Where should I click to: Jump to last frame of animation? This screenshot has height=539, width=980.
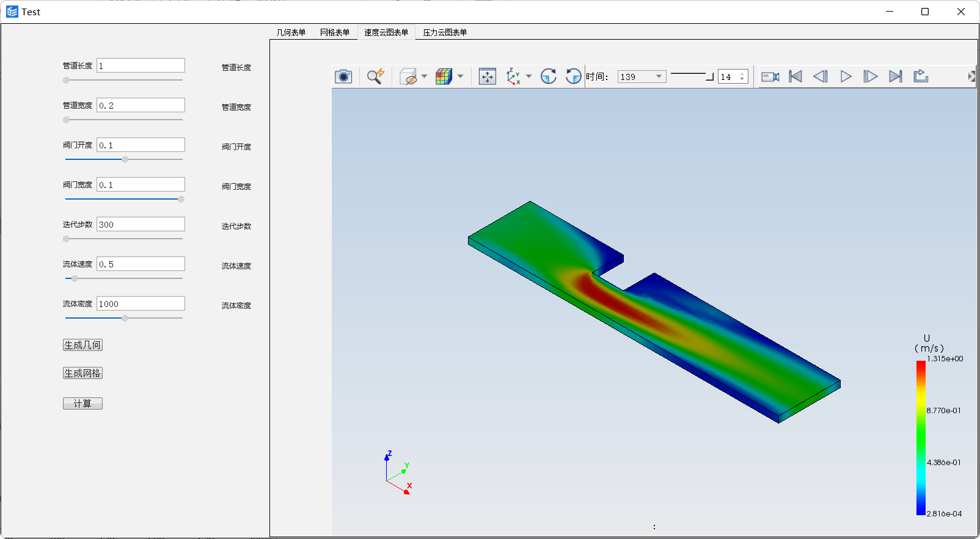tap(896, 76)
